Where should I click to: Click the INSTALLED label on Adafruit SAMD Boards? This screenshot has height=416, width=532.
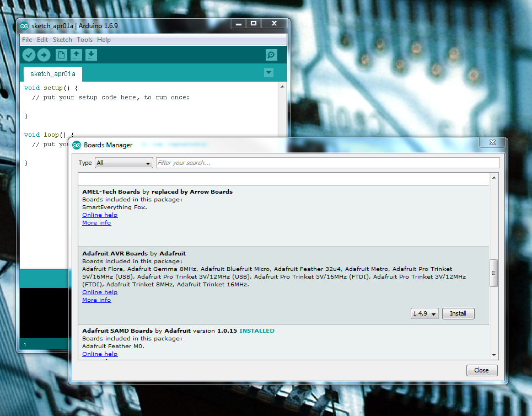click(x=257, y=331)
